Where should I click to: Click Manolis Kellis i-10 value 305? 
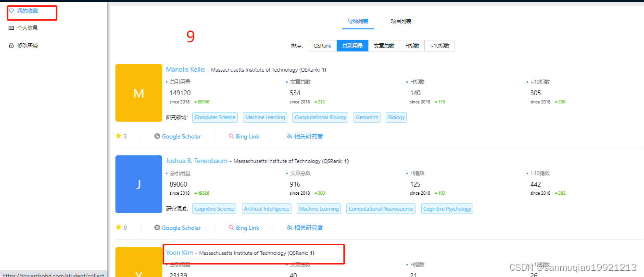(536, 93)
